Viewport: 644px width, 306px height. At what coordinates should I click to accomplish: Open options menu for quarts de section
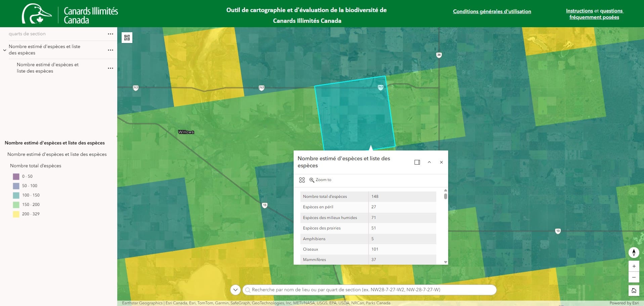[111, 34]
